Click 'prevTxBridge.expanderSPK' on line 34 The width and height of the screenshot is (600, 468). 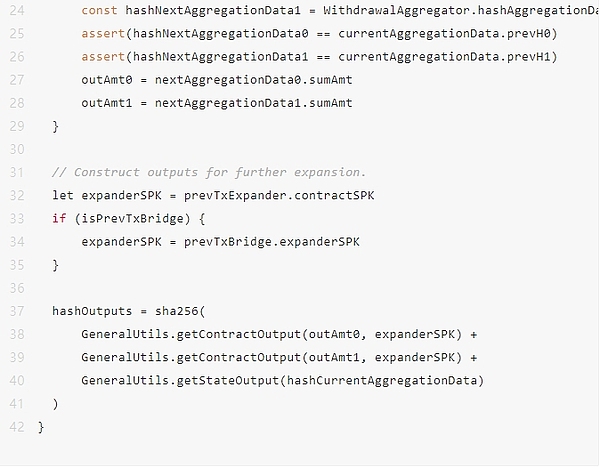[271, 242]
